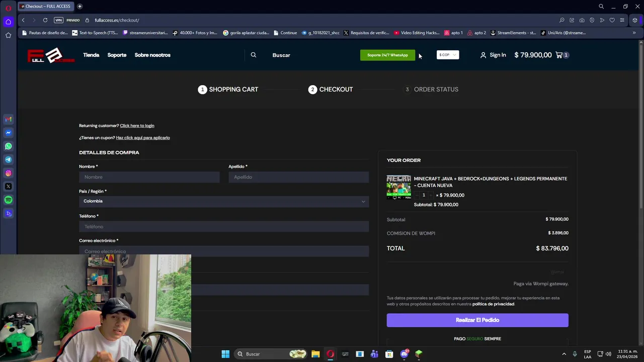Go back to previous page
Viewport: 644px width, 362px height.
pyautogui.click(x=23, y=20)
